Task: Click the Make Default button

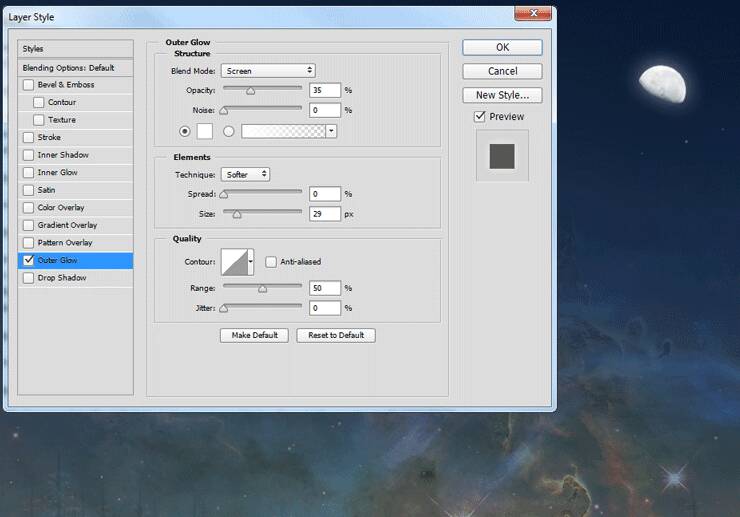Action: [254, 335]
